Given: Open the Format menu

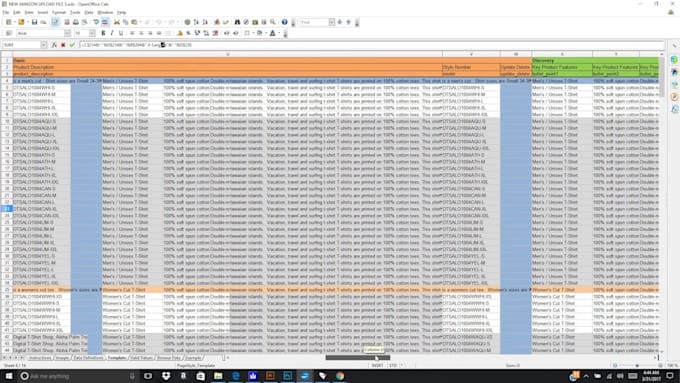Looking at the screenshot, I should 59,13.
